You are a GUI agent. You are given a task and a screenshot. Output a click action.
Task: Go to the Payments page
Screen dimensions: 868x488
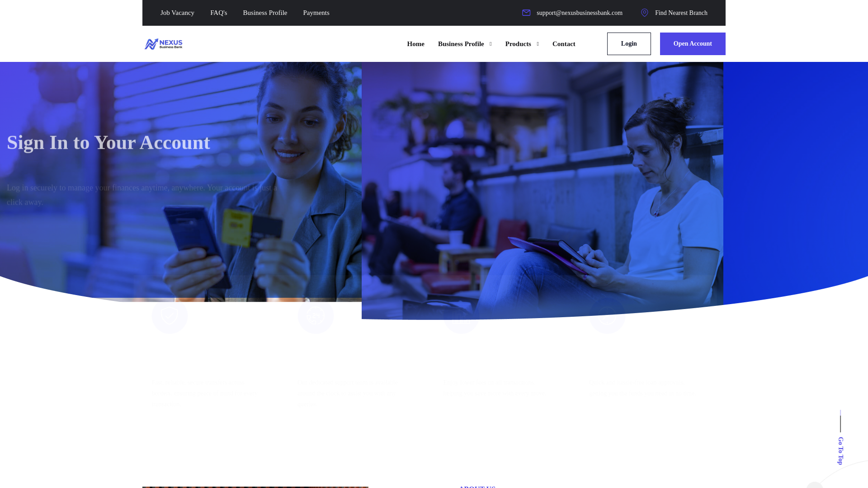316,13
